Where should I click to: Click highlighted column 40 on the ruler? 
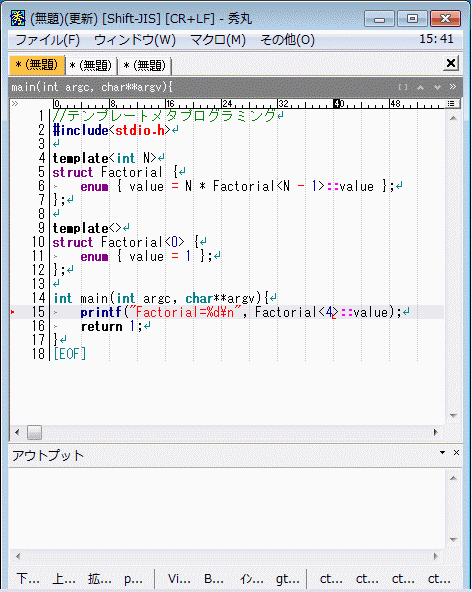coord(339,103)
